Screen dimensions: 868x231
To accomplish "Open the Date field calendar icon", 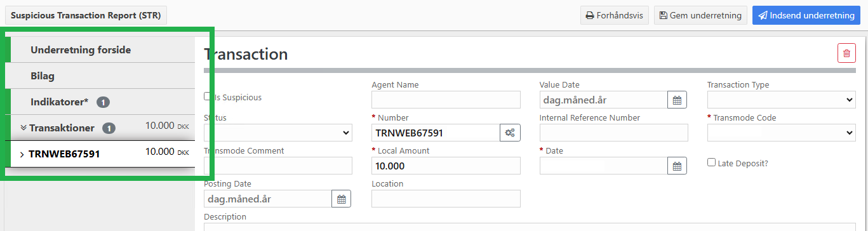I will tap(677, 166).
